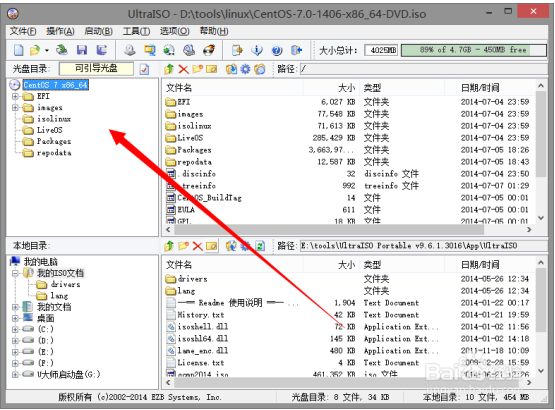Expand the 我的文档 tree node
This screenshot has height=410, width=555.
[x=15, y=307]
